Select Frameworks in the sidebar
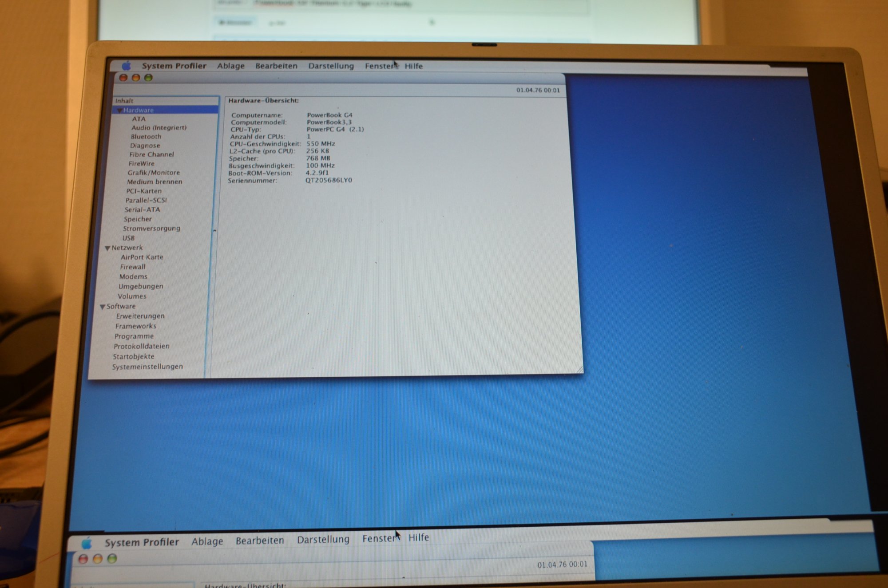The height and width of the screenshot is (588, 888). 135,326
